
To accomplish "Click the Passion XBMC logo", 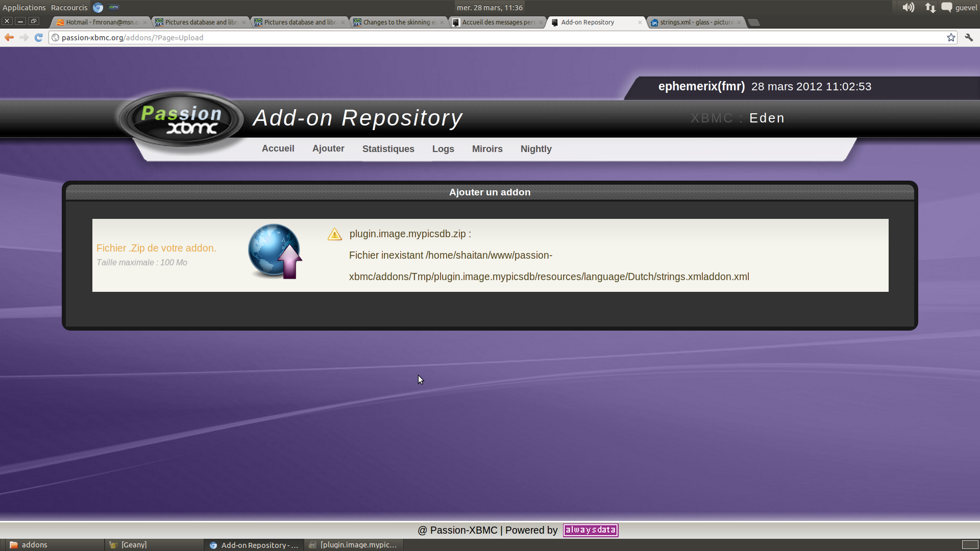I will click(x=181, y=120).
